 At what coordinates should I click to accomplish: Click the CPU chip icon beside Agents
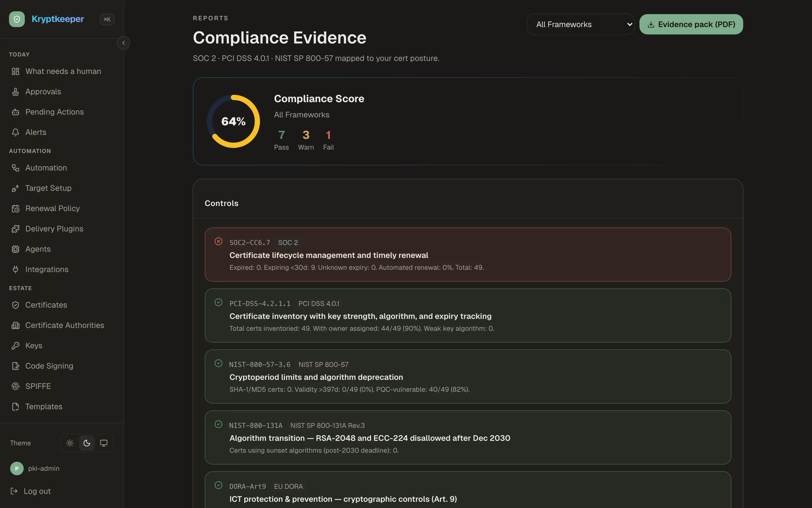(x=16, y=249)
